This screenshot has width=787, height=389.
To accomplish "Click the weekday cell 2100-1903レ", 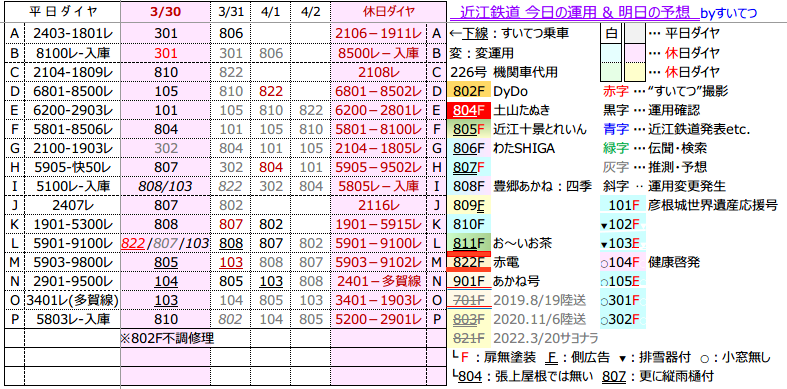I will 73,148.
